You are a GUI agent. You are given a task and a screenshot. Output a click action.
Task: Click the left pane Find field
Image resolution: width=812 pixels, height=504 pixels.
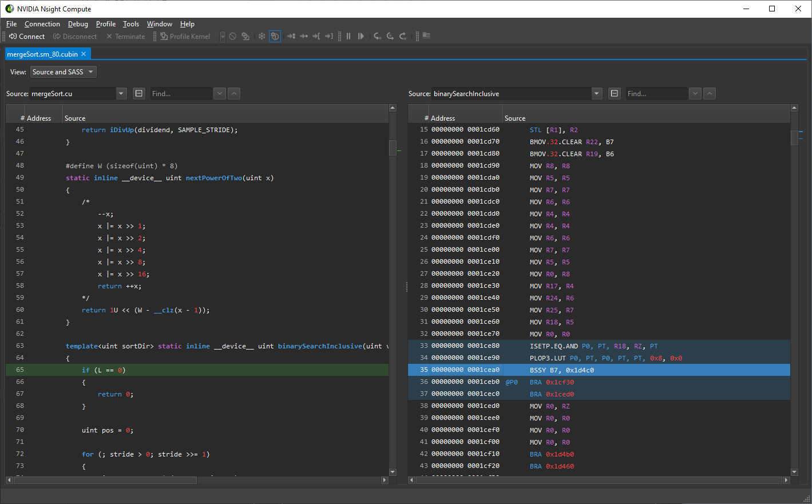click(x=181, y=93)
